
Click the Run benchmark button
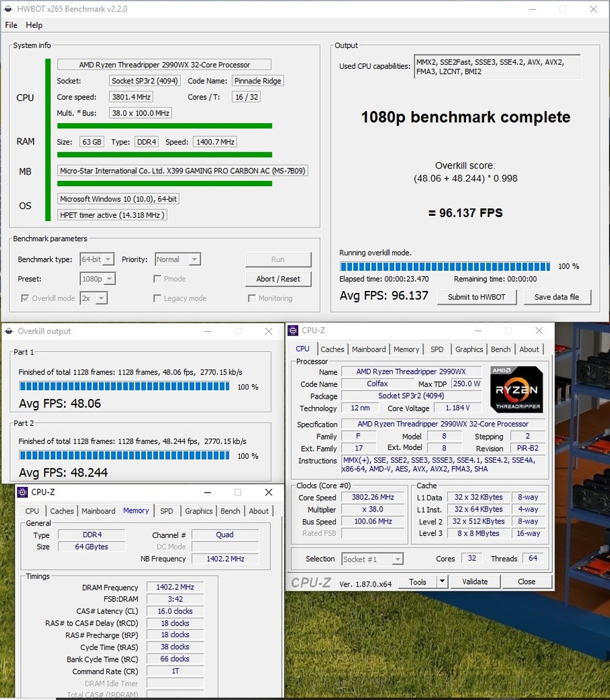click(277, 259)
